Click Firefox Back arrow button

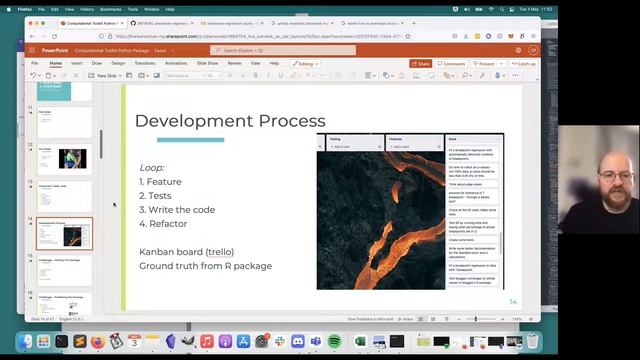pyautogui.click(x=32, y=36)
